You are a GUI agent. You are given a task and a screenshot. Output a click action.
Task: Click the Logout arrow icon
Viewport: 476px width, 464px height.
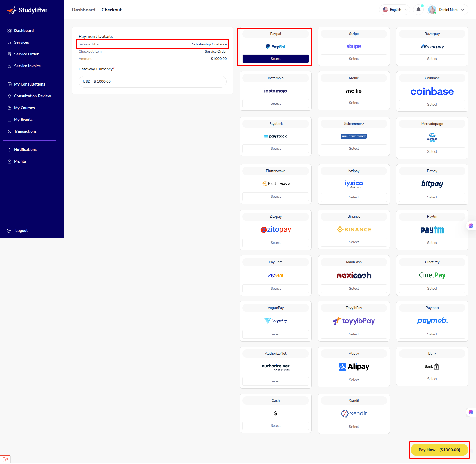click(x=9, y=231)
